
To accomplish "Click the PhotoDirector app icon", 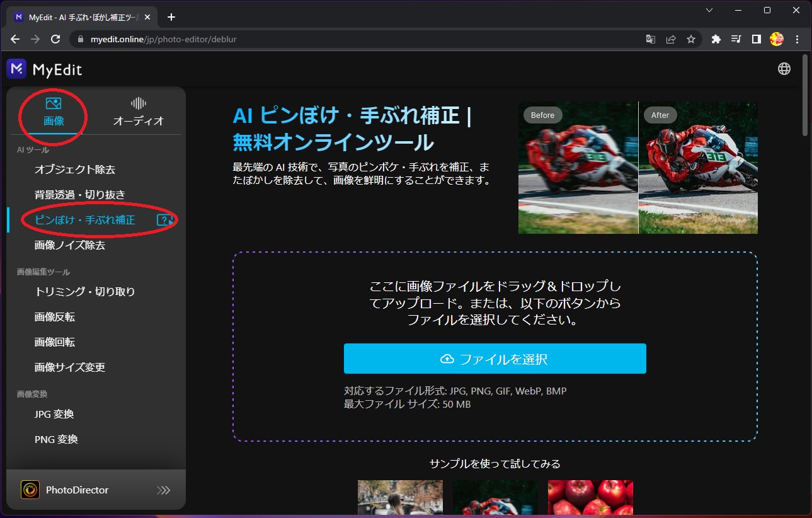I will pyautogui.click(x=30, y=490).
